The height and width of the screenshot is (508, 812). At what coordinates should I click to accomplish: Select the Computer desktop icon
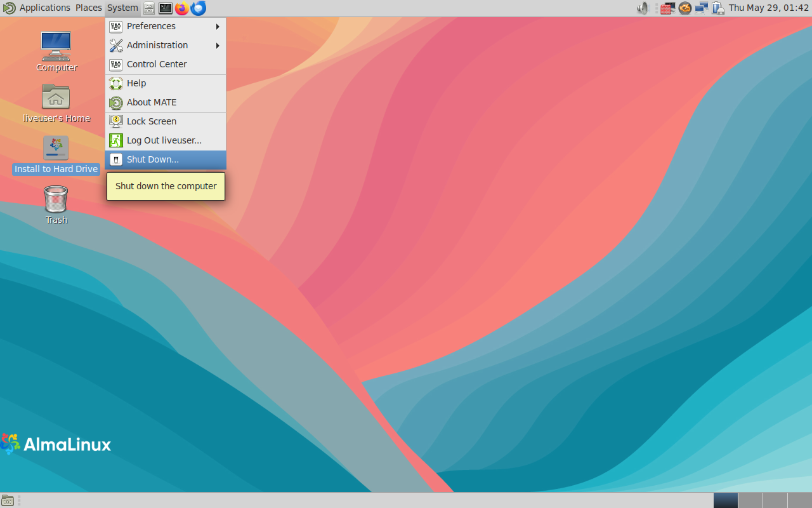click(56, 52)
